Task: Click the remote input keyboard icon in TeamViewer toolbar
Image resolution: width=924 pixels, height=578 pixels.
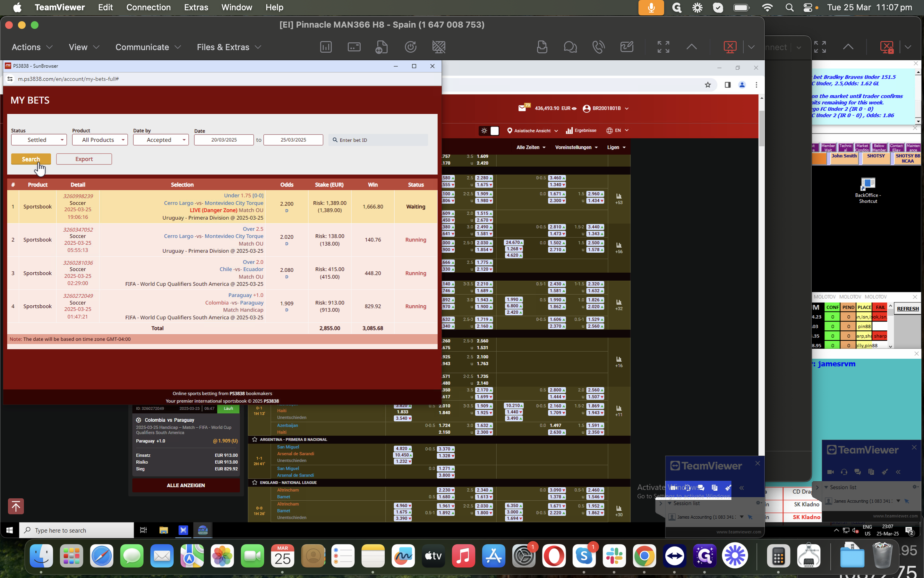Action: point(354,47)
